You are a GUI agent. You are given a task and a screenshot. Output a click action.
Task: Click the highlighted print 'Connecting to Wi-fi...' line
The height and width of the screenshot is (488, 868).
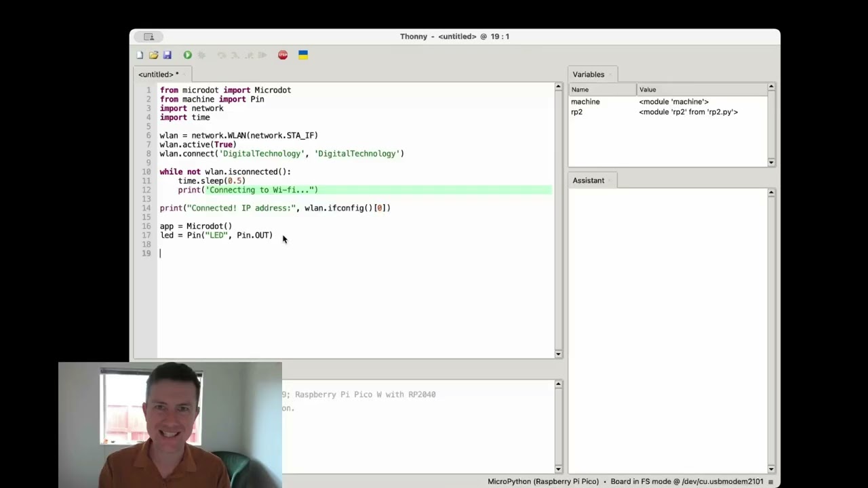point(248,190)
